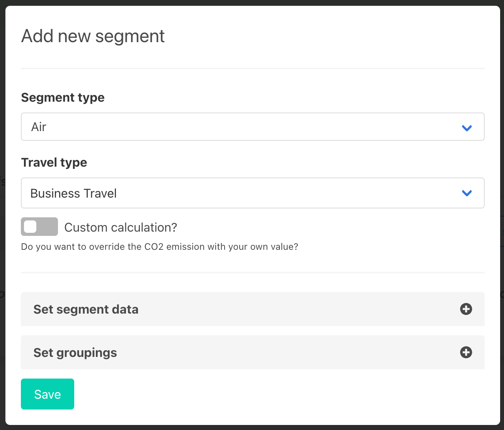The height and width of the screenshot is (430, 504).
Task: Open the Travel type dropdown
Action: coord(252,193)
